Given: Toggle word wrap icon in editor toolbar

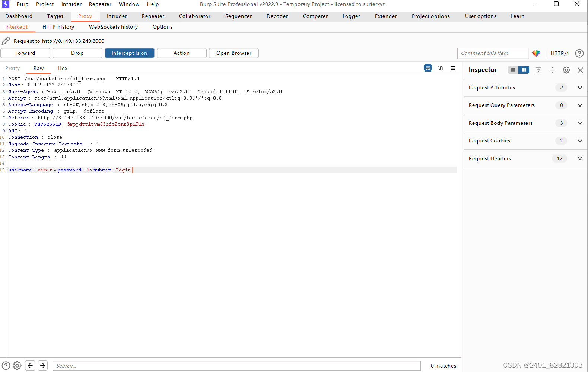Looking at the screenshot, I should [x=428, y=68].
